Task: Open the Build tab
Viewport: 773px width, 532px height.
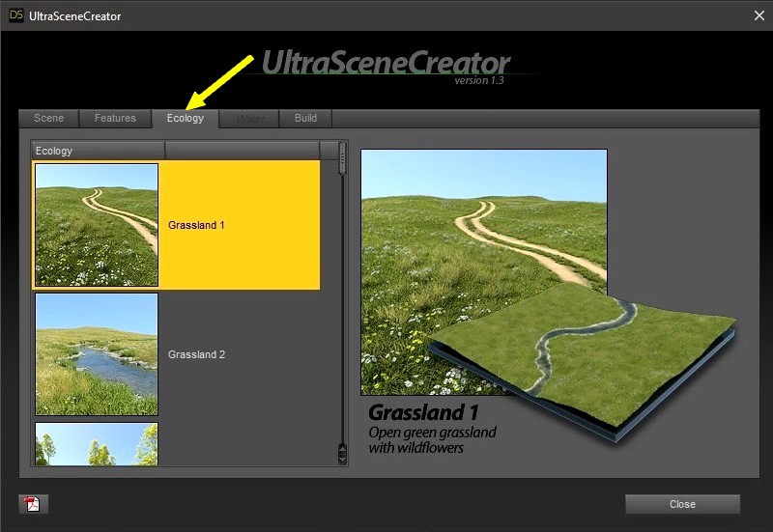Action: (x=305, y=118)
